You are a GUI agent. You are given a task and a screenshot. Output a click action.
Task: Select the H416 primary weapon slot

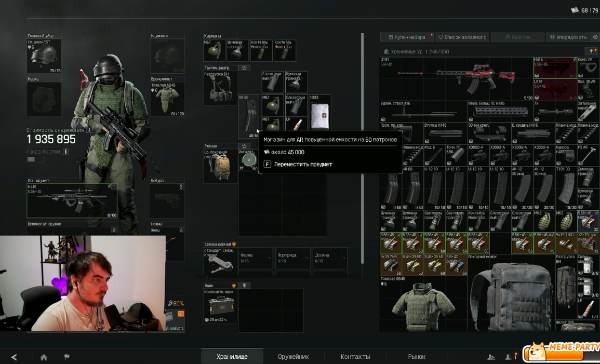[x=72, y=201]
